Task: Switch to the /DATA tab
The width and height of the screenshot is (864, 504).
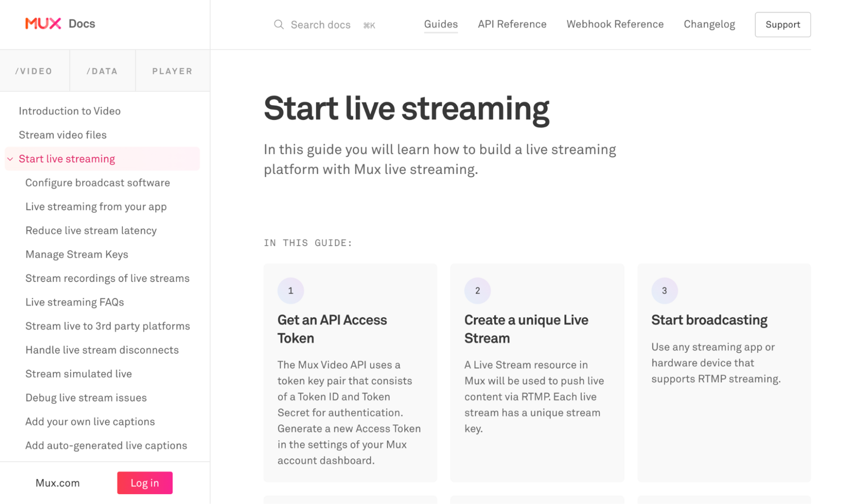Action: [x=103, y=71]
